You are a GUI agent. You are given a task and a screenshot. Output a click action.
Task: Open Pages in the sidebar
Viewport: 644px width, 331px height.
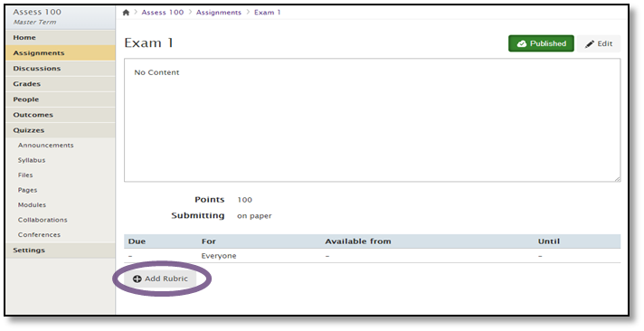pos(27,190)
